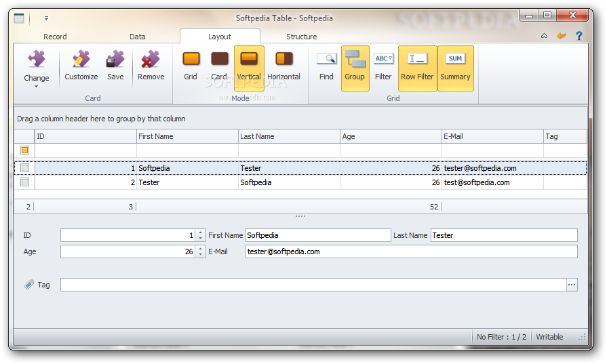Click the Tag label icon
Screen dimensions: 607x364
(29, 285)
